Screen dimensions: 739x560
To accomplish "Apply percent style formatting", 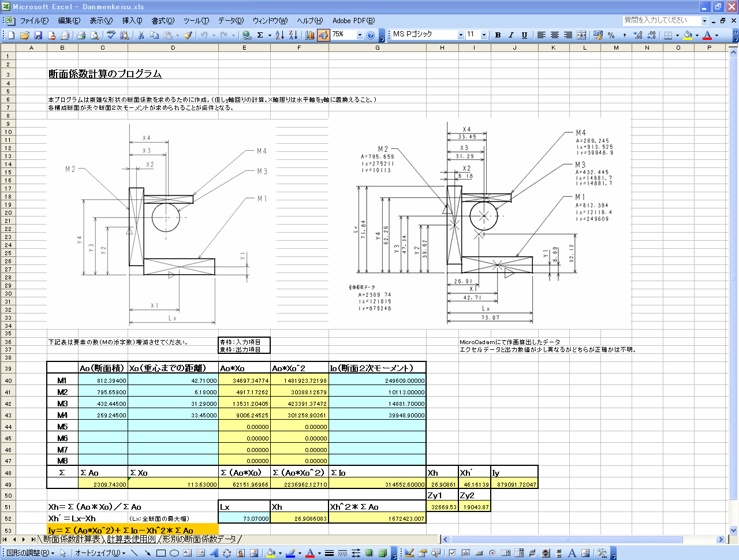I will click(611, 35).
